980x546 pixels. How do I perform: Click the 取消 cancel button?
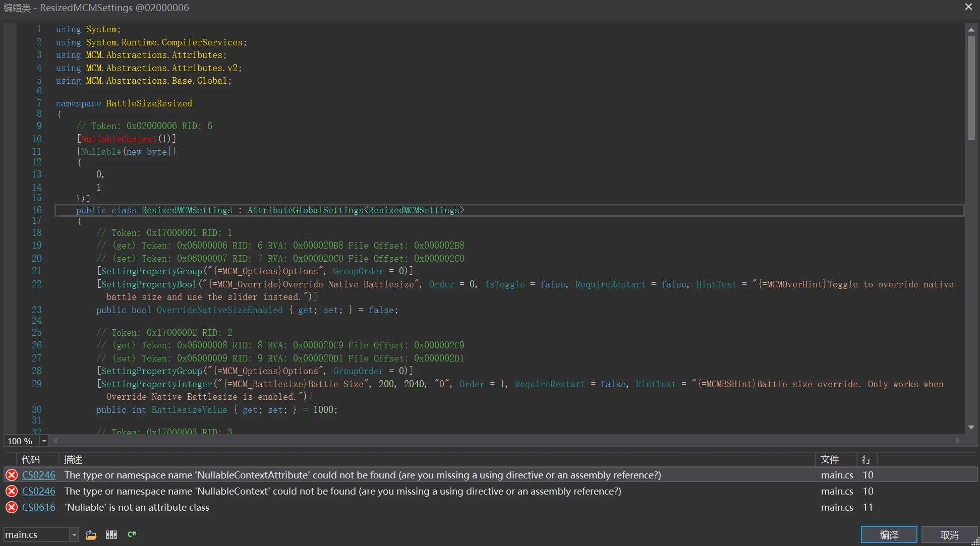[949, 535]
